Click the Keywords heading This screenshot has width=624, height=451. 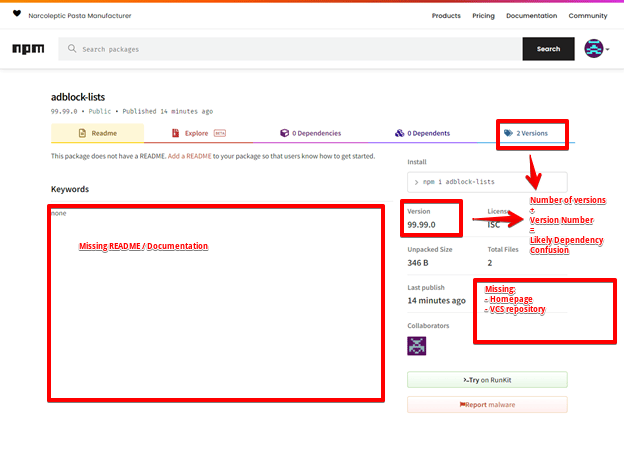tap(70, 189)
